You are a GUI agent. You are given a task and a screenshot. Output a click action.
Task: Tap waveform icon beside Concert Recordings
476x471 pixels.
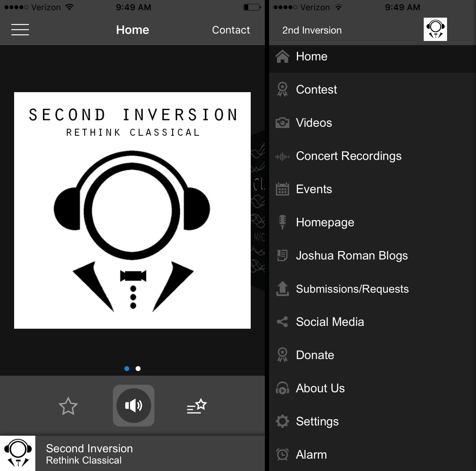(x=282, y=156)
